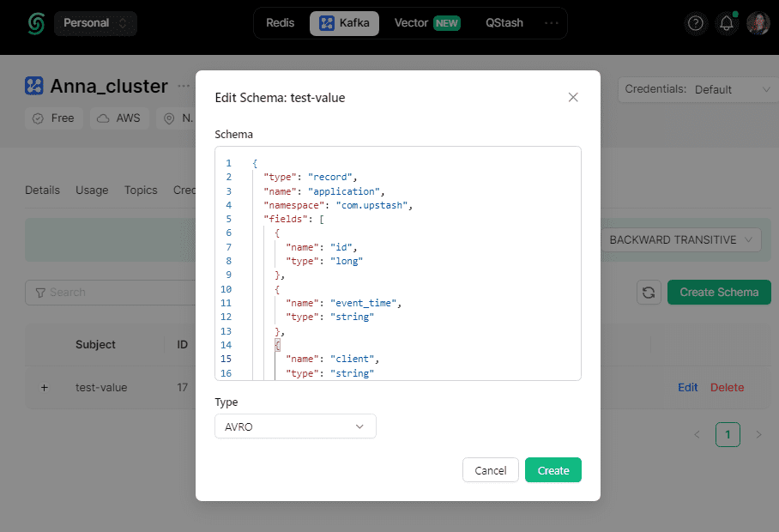Click the ID column header

pyautogui.click(x=183, y=345)
